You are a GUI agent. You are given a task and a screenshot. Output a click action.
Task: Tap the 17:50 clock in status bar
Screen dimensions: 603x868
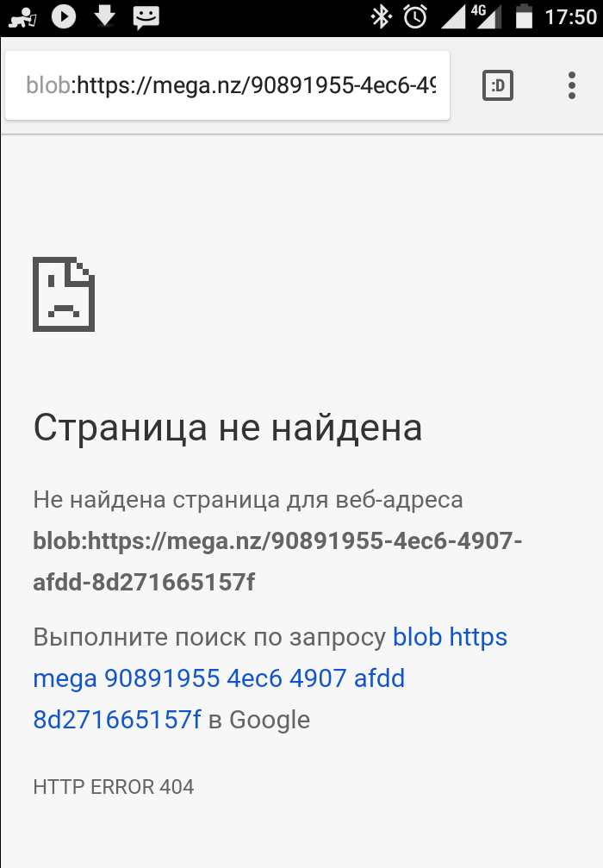pyautogui.click(x=571, y=17)
